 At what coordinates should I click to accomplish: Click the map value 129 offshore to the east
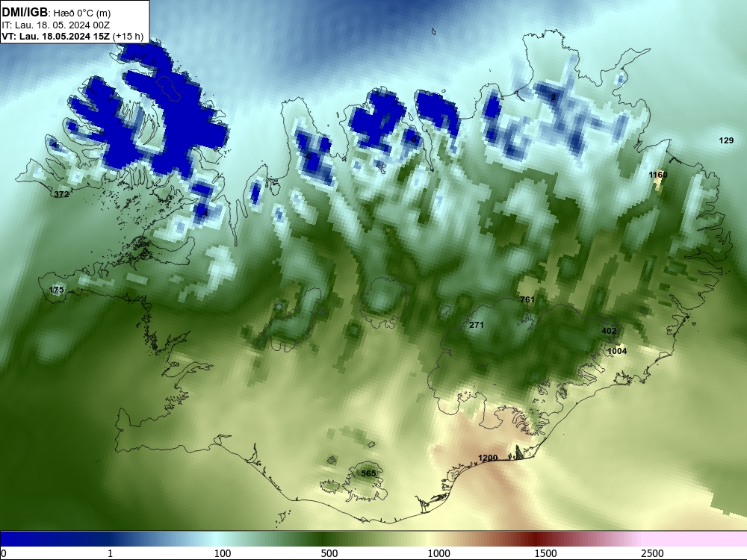click(x=726, y=140)
